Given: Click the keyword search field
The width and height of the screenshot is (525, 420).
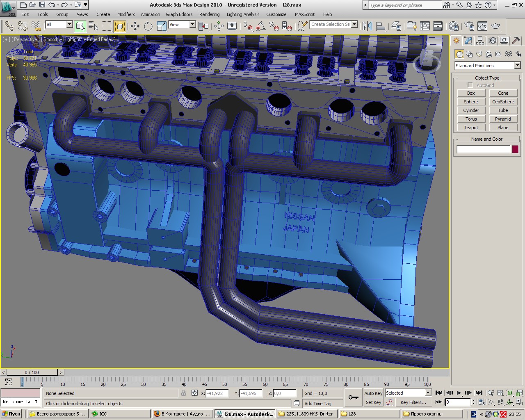Looking at the screenshot, I should coord(404,5).
